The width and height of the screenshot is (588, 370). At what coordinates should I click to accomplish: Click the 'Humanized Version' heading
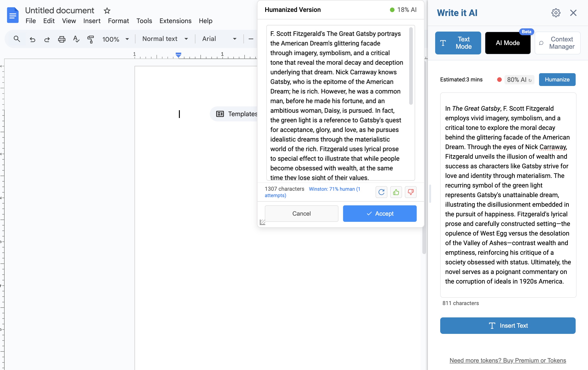pos(293,10)
